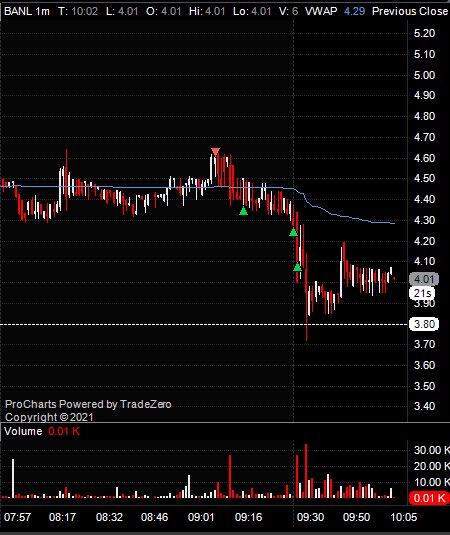This screenshot has height=535, width=450.
Task: Click the 09:30 time axis label
Action: pyautogui.click(x=310, y=517)
